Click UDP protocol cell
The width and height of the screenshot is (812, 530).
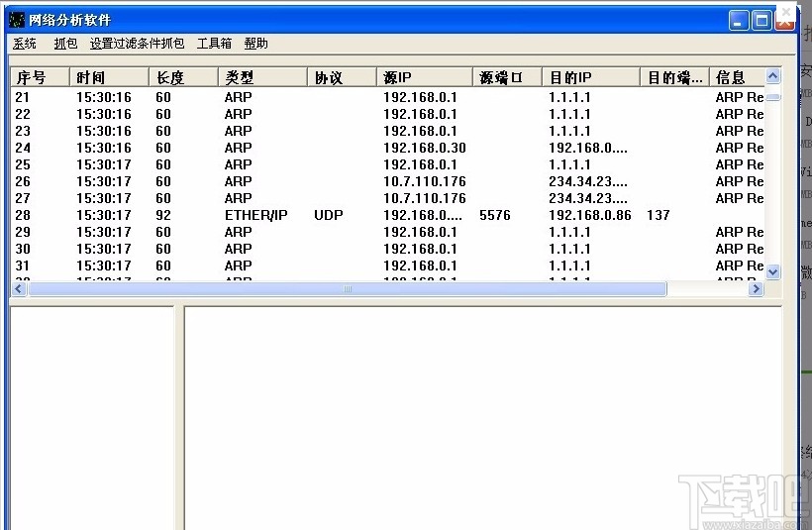pos(329,215)
